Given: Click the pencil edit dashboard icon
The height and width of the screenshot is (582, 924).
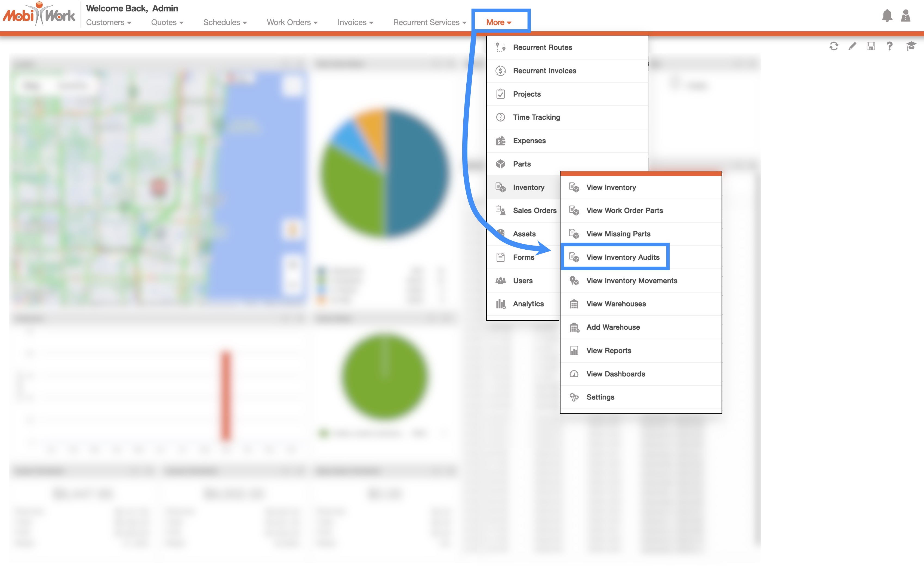Looking at the screenshot, I should pyautogui.click(x=852, y=47).
